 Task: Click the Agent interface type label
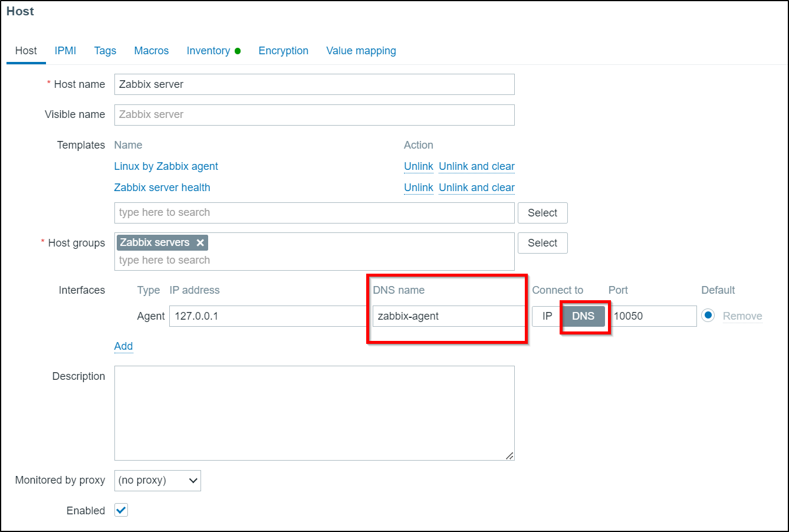click(x=151, y=316)
